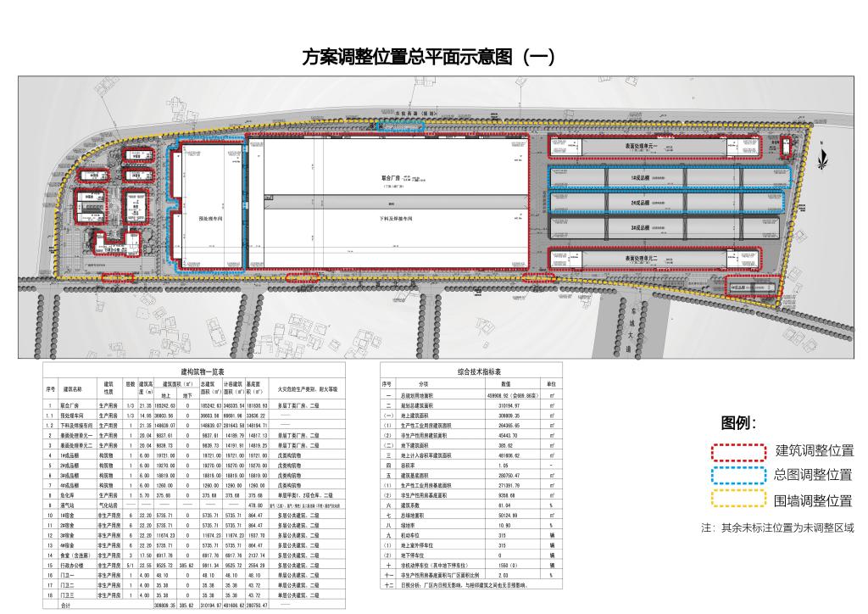Click the 预处理车间 label on the plan
Screen dimensions: 868x614
coord(211,219)
